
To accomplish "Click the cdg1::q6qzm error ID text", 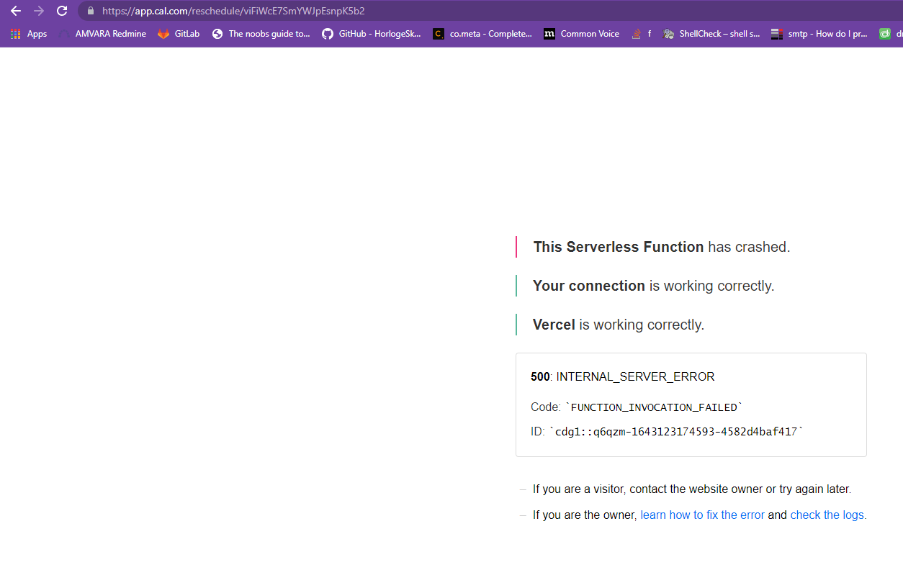I will [x=676, y=432].
